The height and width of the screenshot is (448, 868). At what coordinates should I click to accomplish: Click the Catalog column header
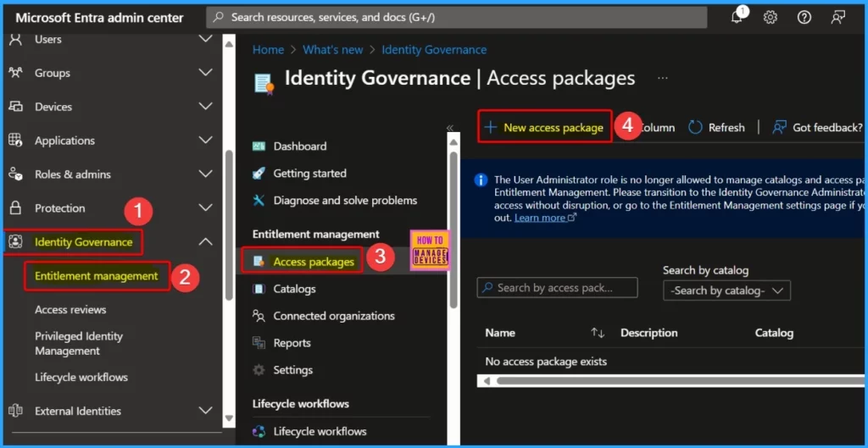coord(774,333)
